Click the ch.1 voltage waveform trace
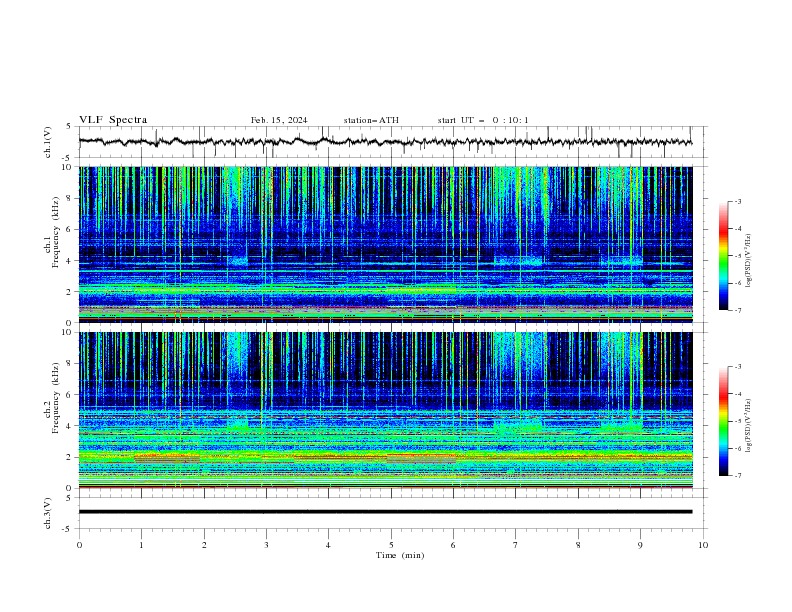The image size is (792, 612). (x=385, y=142)
